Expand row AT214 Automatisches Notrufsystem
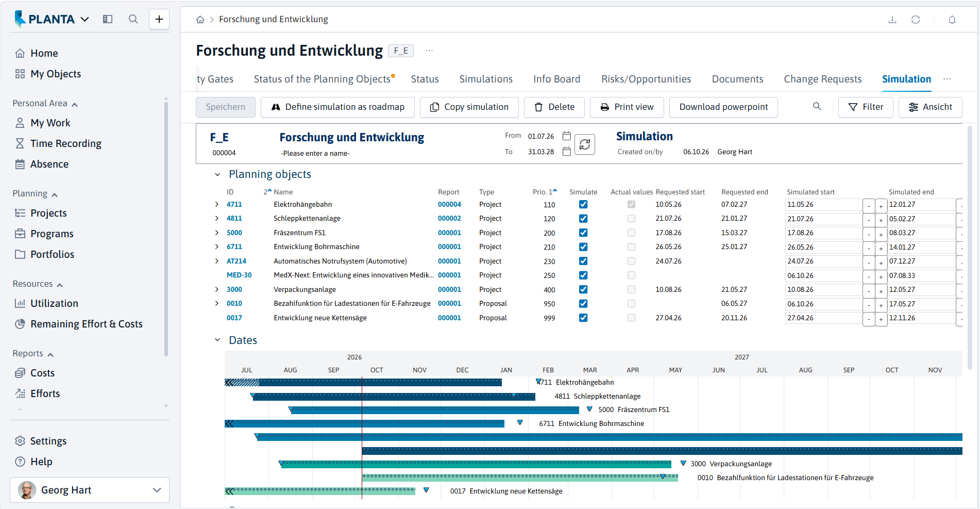The height and width of the screenshot is (509, 980). coord(217,261)
